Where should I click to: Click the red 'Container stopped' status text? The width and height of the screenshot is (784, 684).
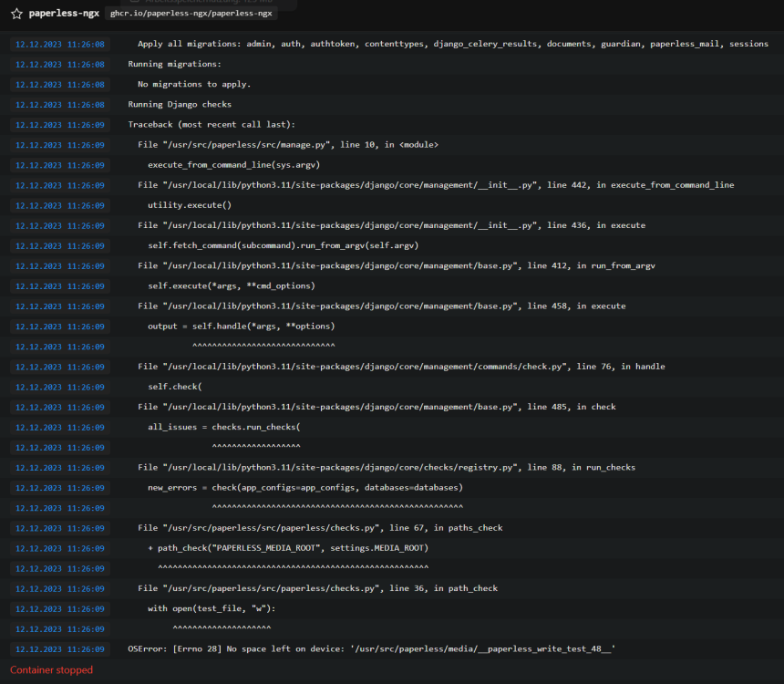(x=51, y=670)
